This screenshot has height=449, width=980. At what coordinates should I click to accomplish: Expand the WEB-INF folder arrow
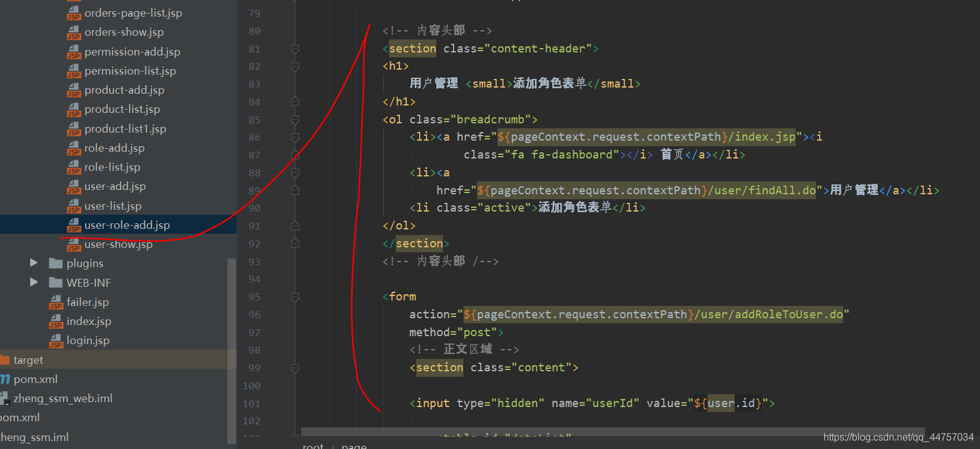[34, 282]
